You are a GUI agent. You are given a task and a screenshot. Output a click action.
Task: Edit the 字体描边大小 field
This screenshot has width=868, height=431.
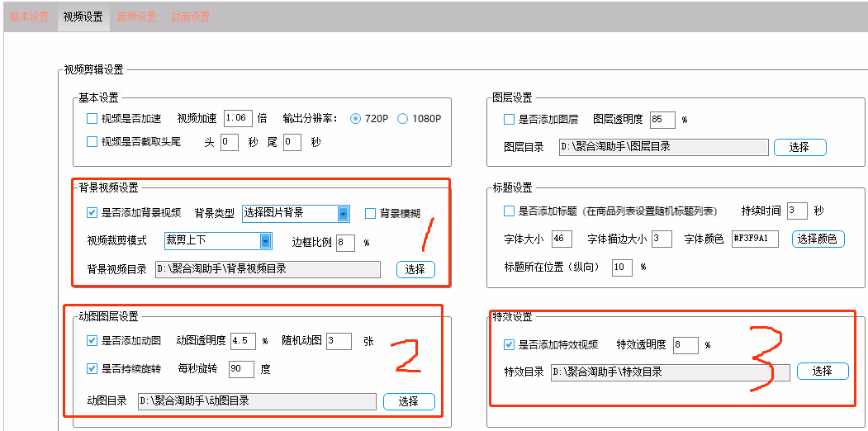[662, 239]
